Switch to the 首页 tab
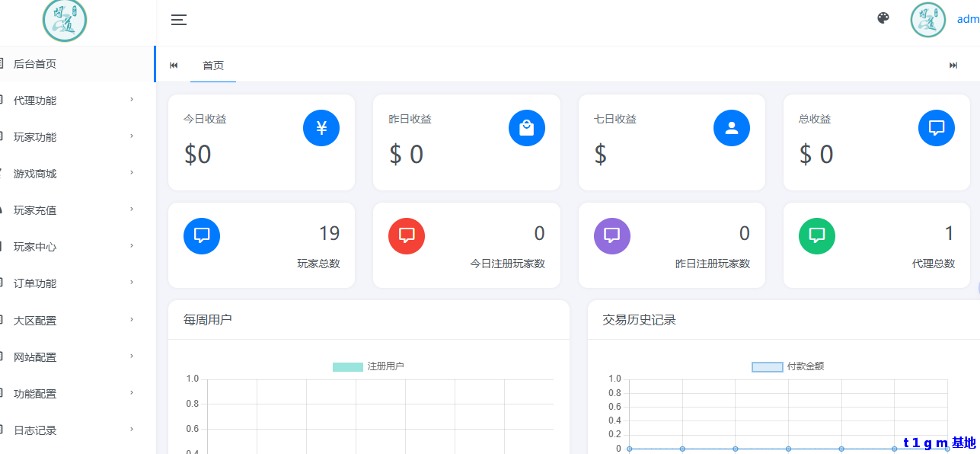980x454 pixels. [213, 65]
